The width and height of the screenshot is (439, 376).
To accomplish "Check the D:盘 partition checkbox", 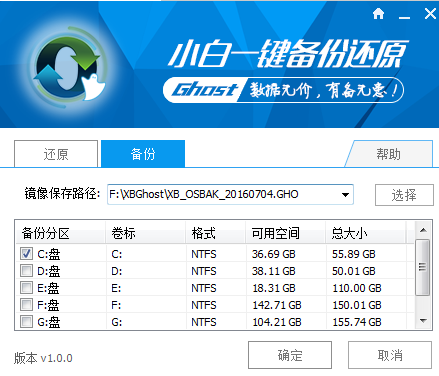I will pyautogui.click(x=26, y=271).
